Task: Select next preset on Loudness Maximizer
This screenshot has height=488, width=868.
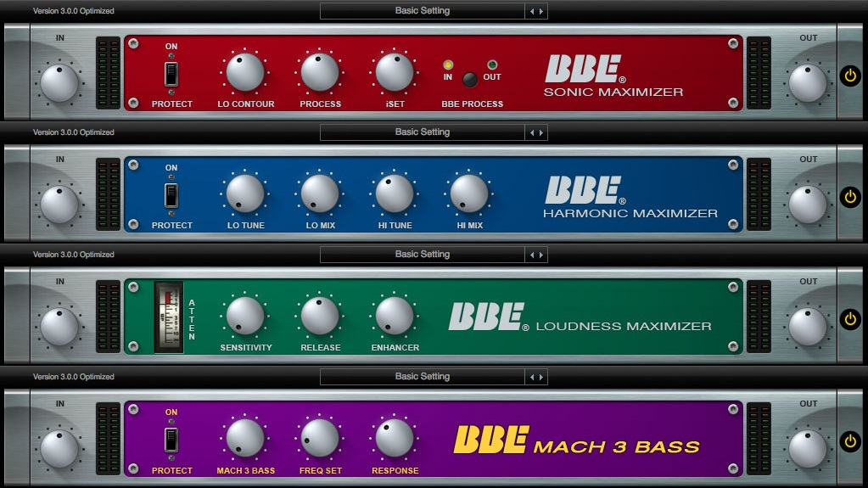Action: pos(540,255)
